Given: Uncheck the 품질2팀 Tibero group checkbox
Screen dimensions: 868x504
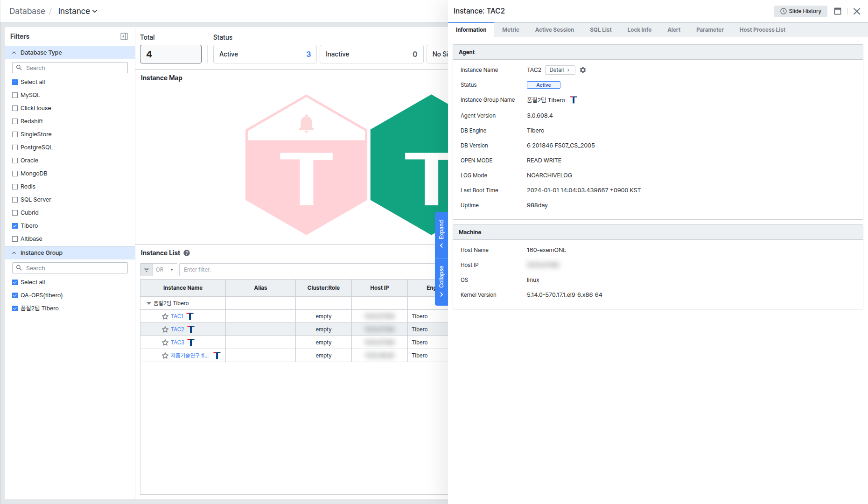Looking at the screenshot, I should tap(15, 308).
